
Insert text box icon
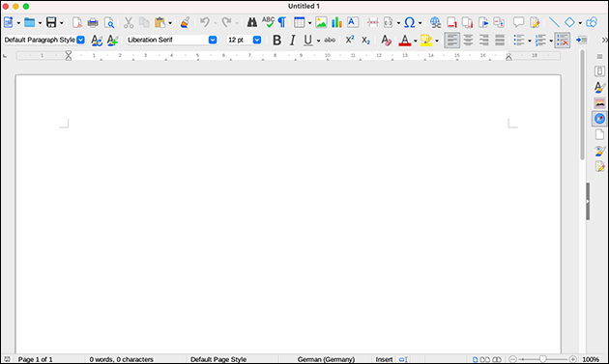(353, 22)
